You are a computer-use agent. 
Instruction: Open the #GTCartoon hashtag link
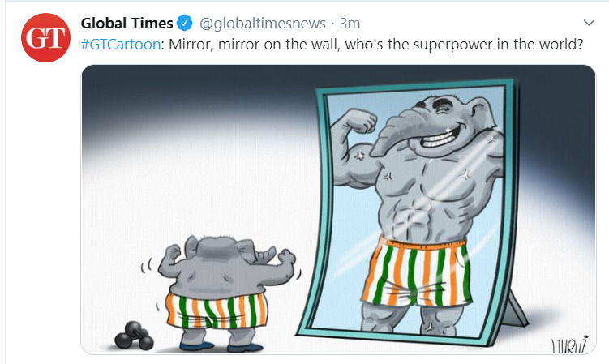click(120, 45)
